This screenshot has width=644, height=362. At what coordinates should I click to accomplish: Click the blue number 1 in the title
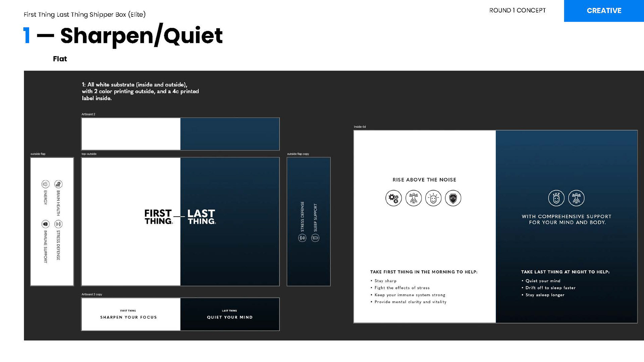27,36
